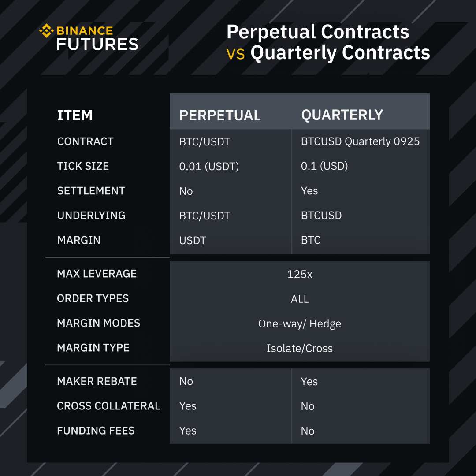
Task: Click the ITEM column header
Action: (x=75, y=115)
